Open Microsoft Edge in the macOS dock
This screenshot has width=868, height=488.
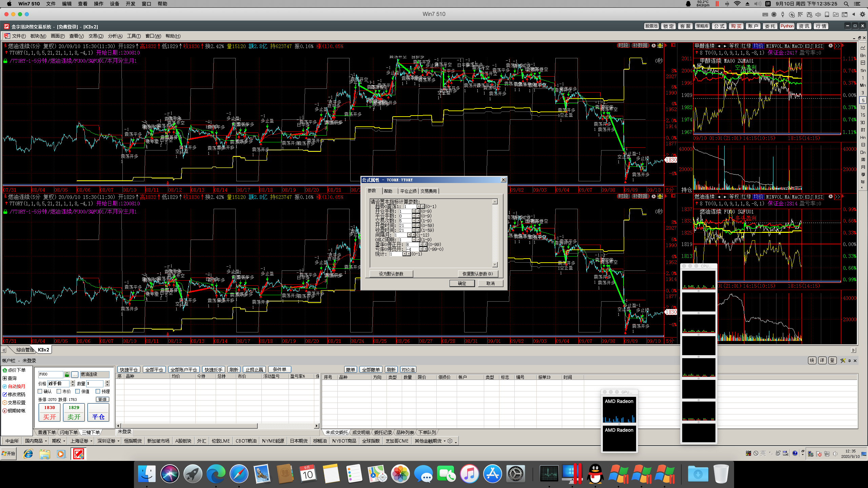216,474
